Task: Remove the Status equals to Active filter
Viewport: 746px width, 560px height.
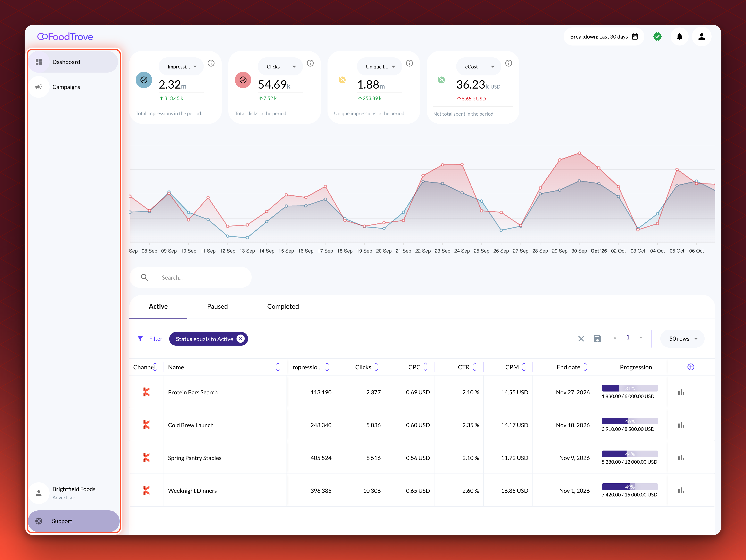Action: pyautogui.click(x=240, y=339)
